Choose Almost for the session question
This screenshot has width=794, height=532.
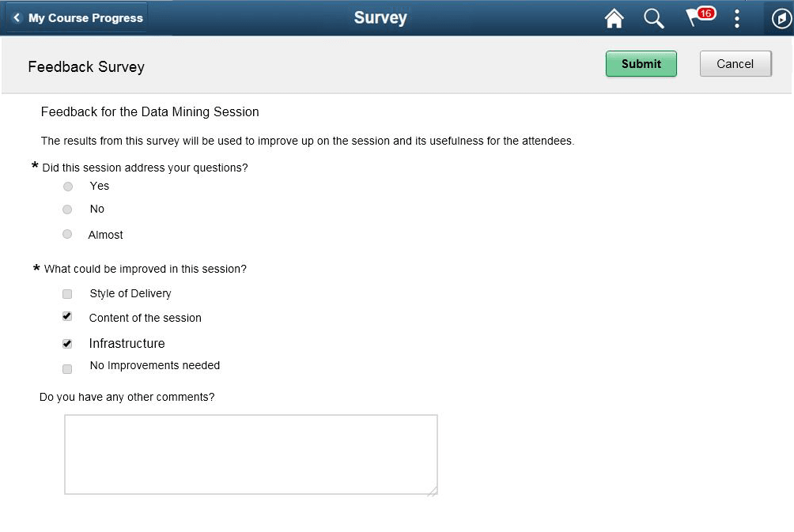click(67, 234)
